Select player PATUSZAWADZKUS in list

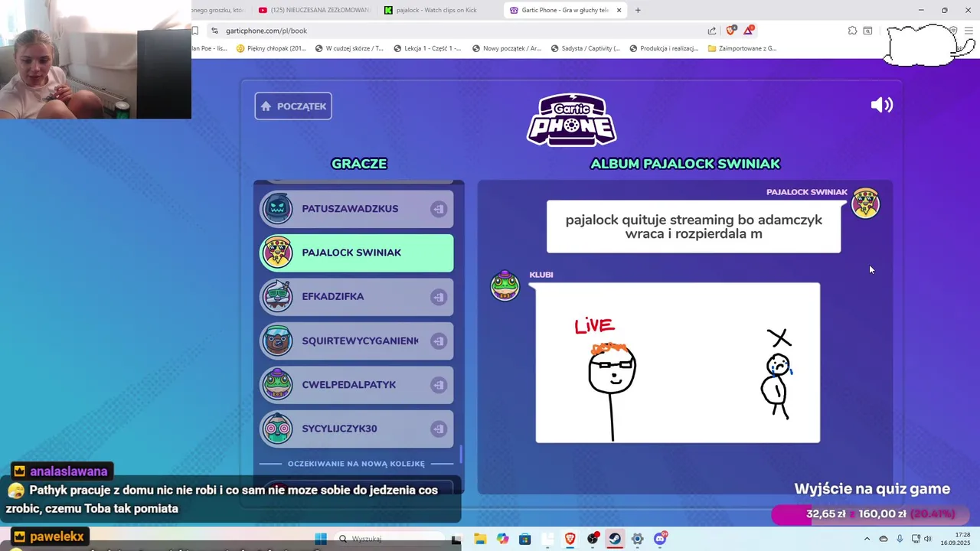point(357,209)
